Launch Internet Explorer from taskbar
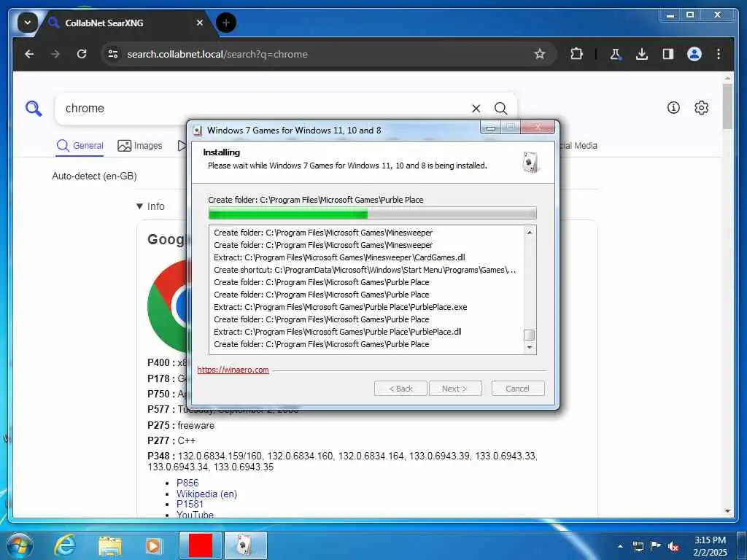The height and width of the screenshot is (560, 747). point(65,545)
